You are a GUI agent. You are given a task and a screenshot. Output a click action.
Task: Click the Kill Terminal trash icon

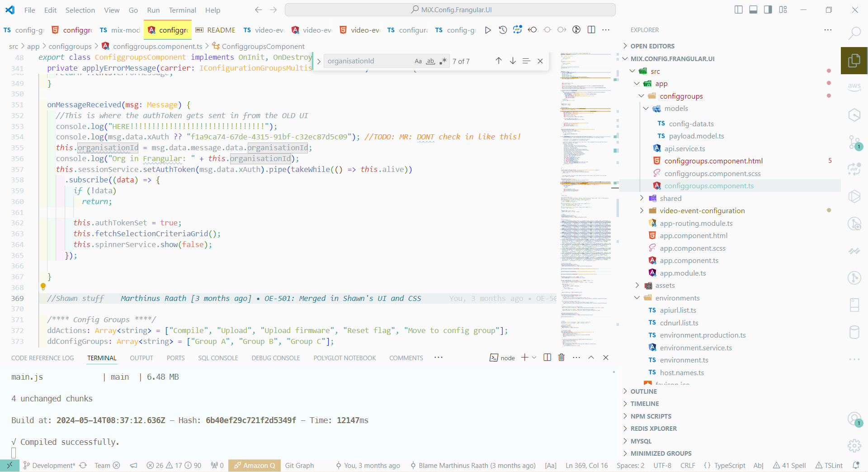561,358
